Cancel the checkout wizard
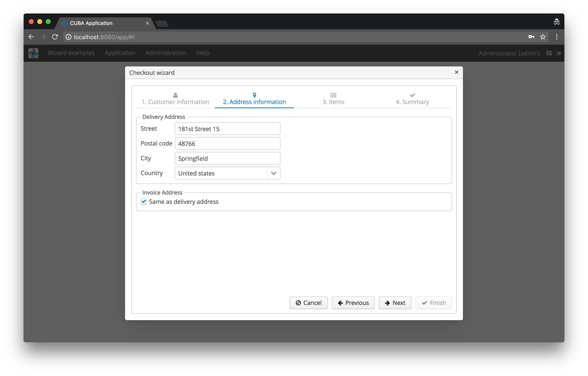The height and width of the screenshot is (376, 588). coord(308,303)
